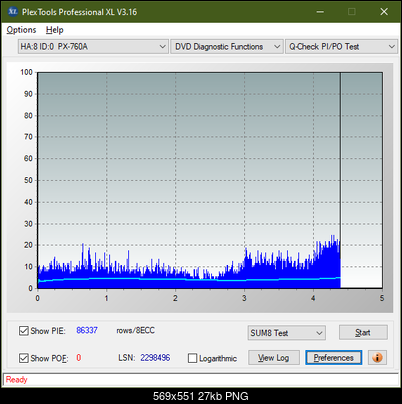The width and height of the screenshot is (402, 404).
Task: Minimize the PlexTools window
Action: click(320, 12)
